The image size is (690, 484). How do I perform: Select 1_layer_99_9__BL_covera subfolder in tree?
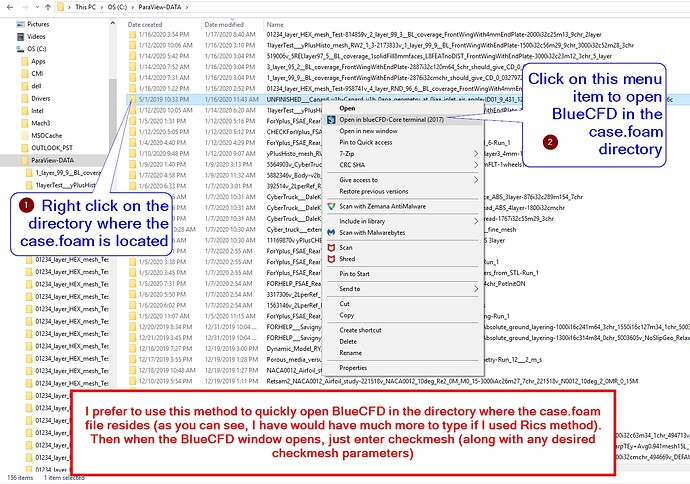pos(68,173)
